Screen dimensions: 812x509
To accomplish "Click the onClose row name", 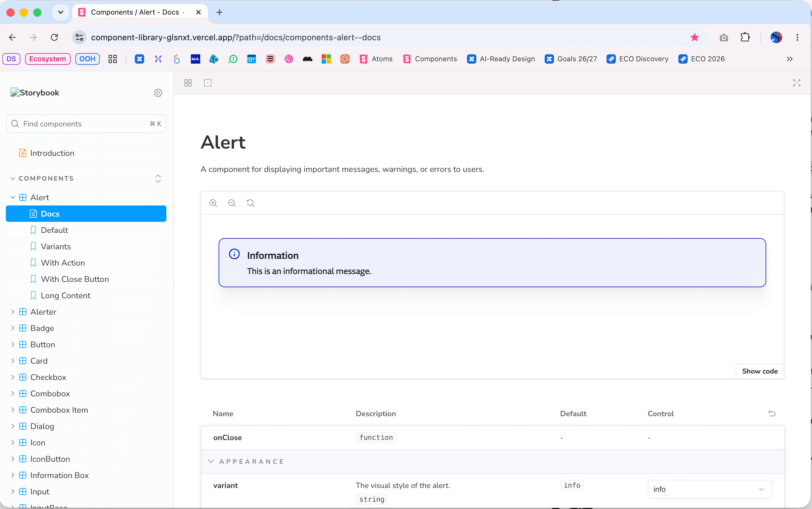I will 228,437.
